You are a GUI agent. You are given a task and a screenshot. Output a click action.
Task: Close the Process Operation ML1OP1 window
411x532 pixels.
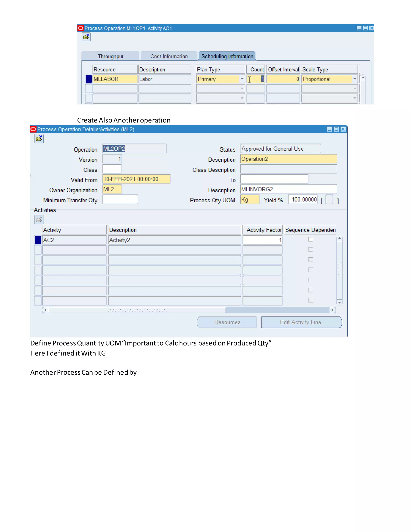click(x=371, y=28)
